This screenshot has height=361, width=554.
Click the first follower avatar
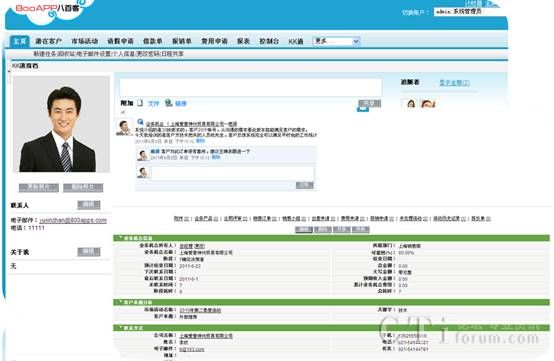coord(411,103)
